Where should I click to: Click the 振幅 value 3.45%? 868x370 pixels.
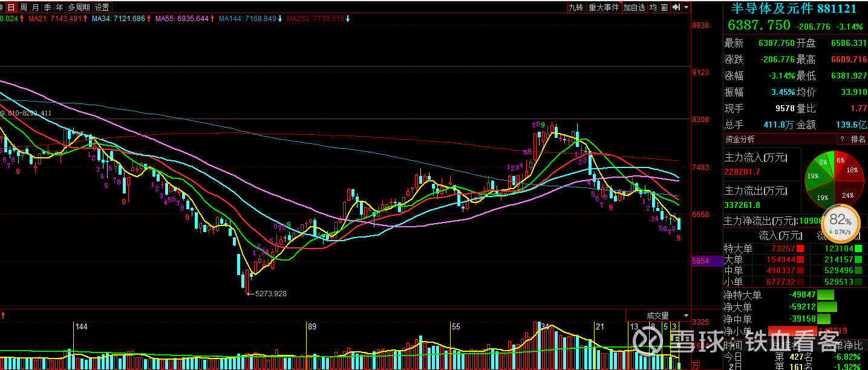(x=782, y=92)
